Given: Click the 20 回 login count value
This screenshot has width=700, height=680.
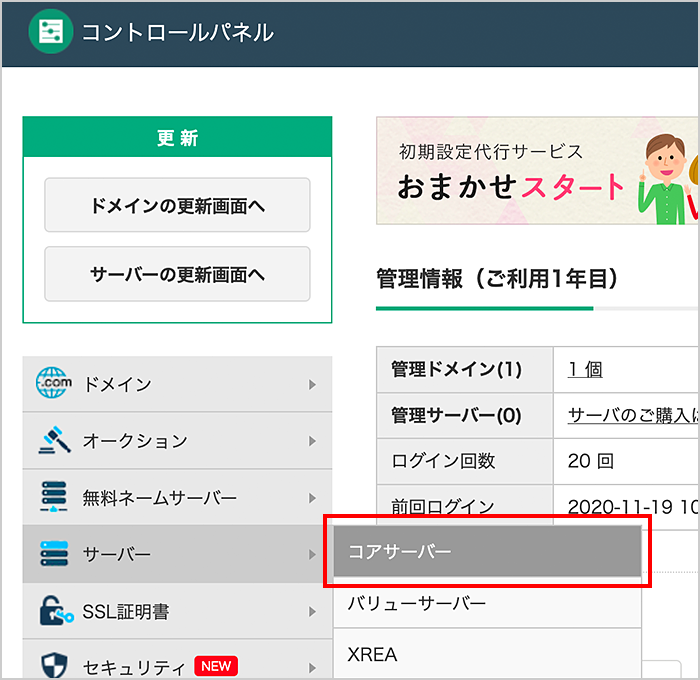Looking at the screenshot, I should [591, 461].
